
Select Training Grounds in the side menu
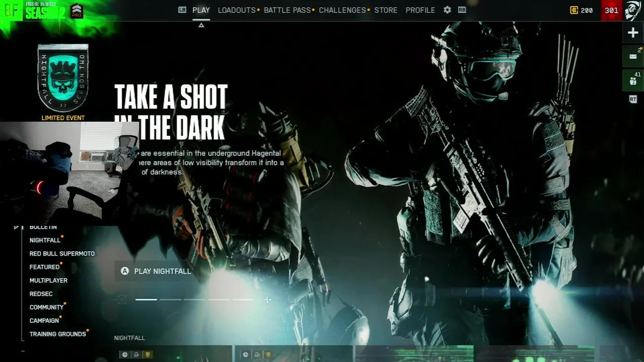point(58,334)
